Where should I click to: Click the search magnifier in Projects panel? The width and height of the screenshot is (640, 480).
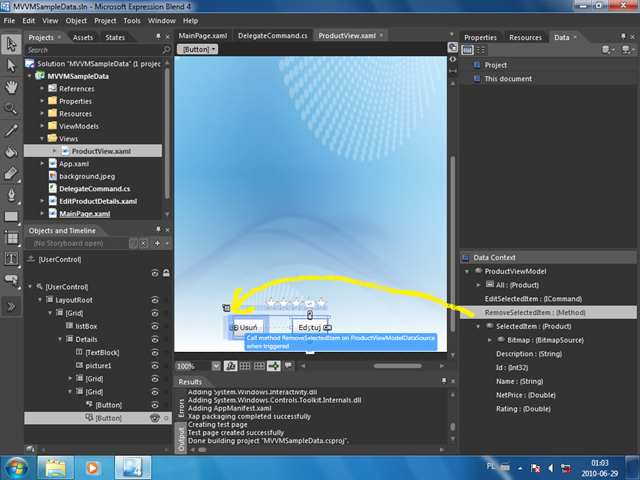pyautogui.click(x=166, y=50)
